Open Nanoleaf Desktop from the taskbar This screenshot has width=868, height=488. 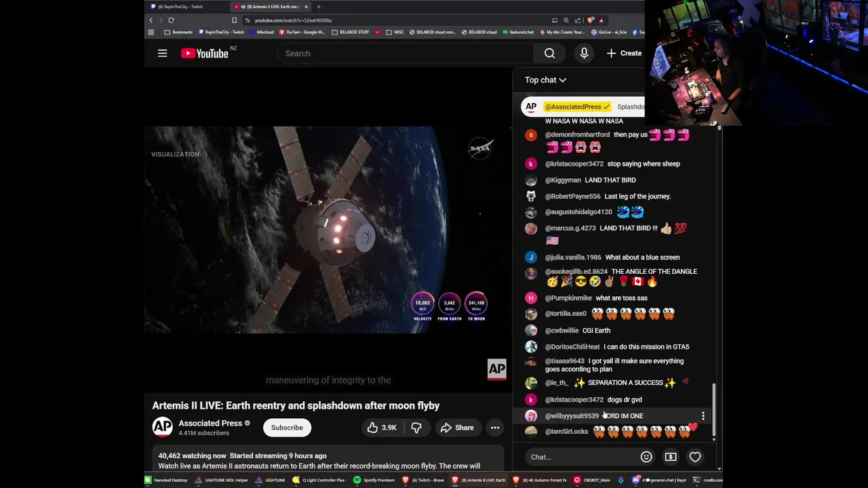(167, 480)
